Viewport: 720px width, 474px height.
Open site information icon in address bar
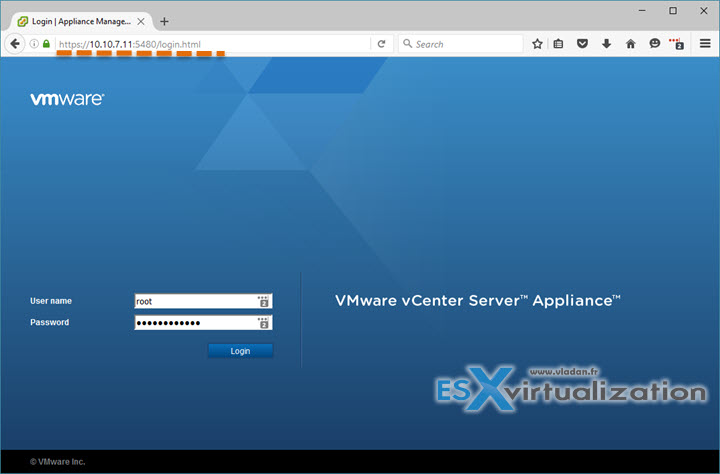[x=34, y=44]
